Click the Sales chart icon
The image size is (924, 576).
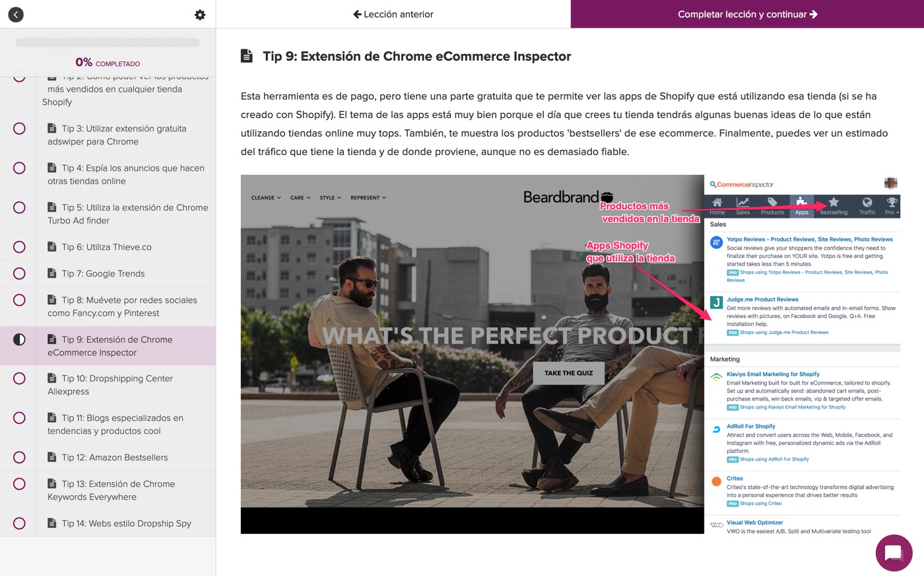(742, 202)
